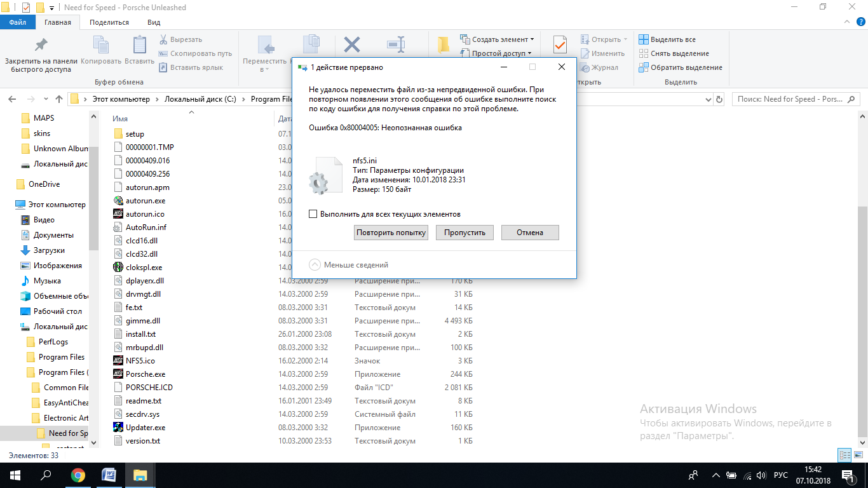Click the Копировать ribbon icon

(101, 45)
